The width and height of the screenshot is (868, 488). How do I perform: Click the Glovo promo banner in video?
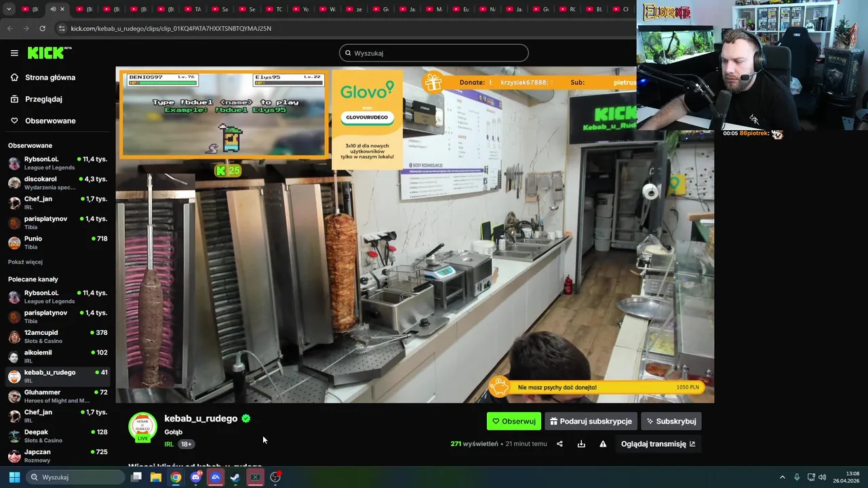pos(367,120)
